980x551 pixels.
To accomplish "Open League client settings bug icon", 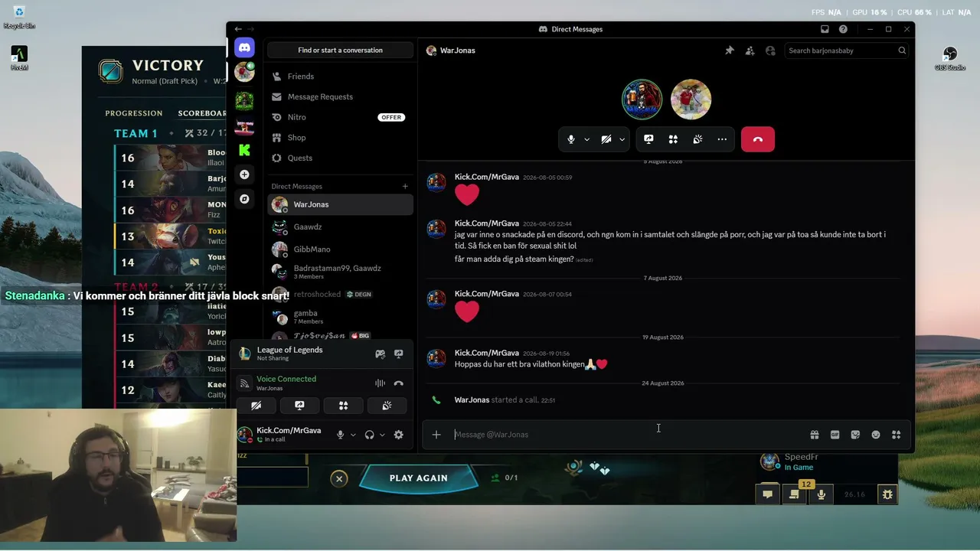I will (x=887, y=494).
